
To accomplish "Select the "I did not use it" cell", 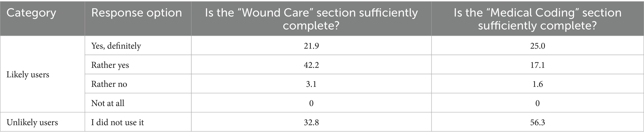I will 117,122.
